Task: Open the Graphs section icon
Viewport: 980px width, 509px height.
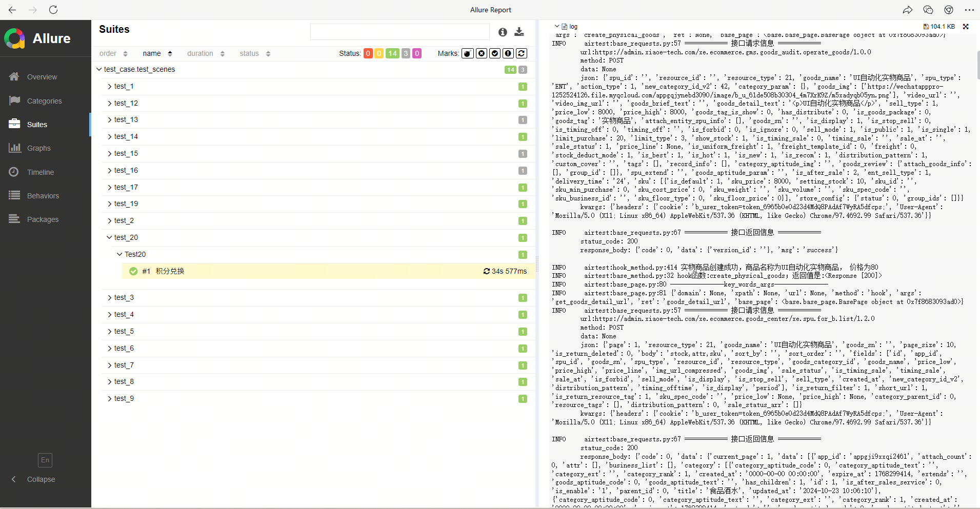Action: [14, 148]
